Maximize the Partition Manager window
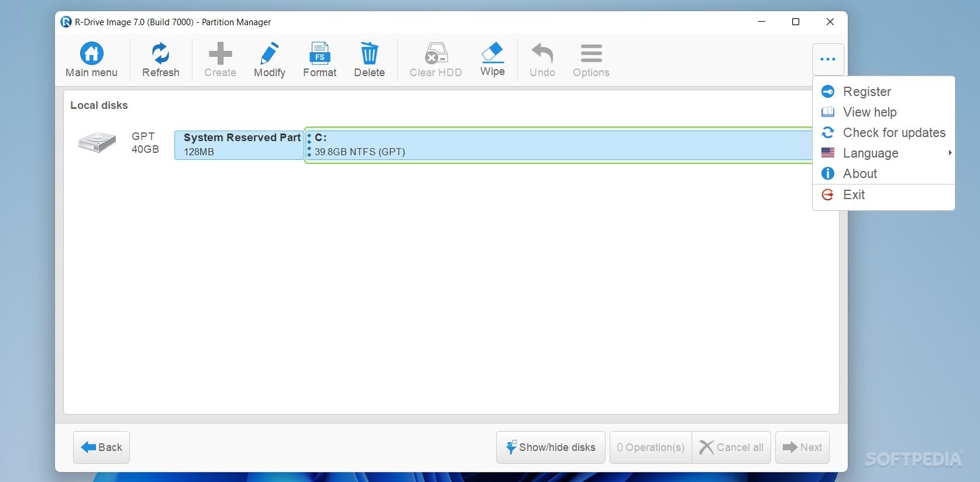This screenshot has width=980, height=482. point(796,22)
